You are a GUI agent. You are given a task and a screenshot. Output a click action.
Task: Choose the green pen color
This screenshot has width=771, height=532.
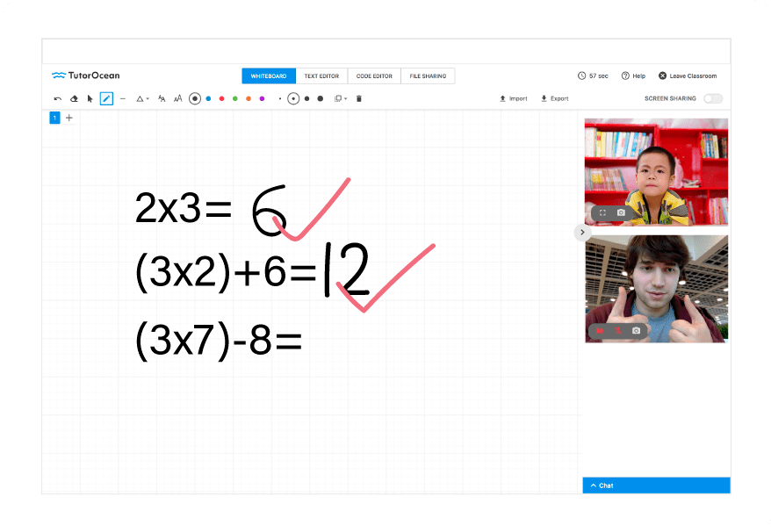[235, 99]
